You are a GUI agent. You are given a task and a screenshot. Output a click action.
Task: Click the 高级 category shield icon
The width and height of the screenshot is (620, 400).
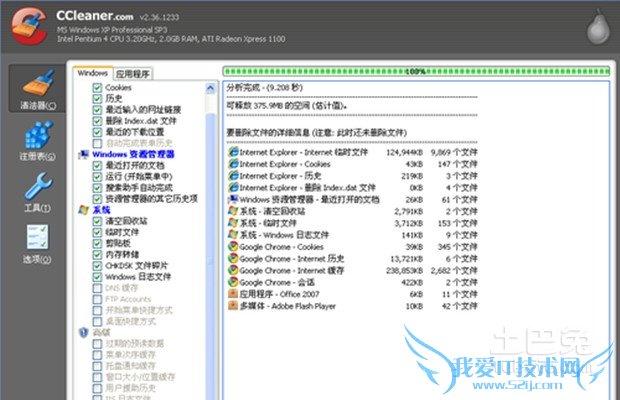(83, 332)
